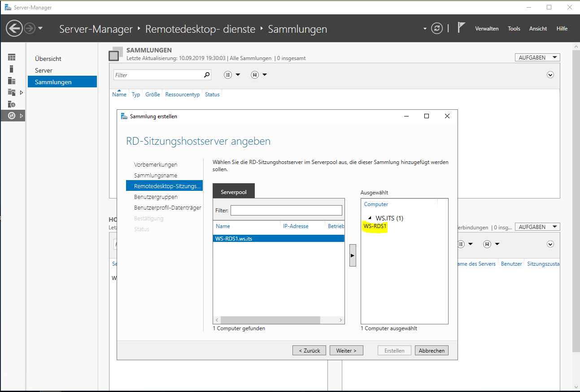The height and width of the screenshot is (392, 580).
Task: Refresh Server Manager with the circular arrows icon
Action: [x=437, y=28]
